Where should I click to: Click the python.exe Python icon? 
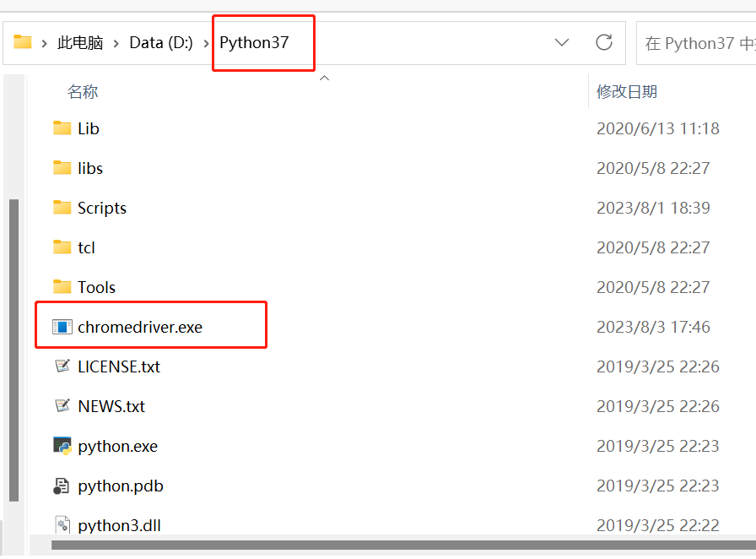(62, 446)
